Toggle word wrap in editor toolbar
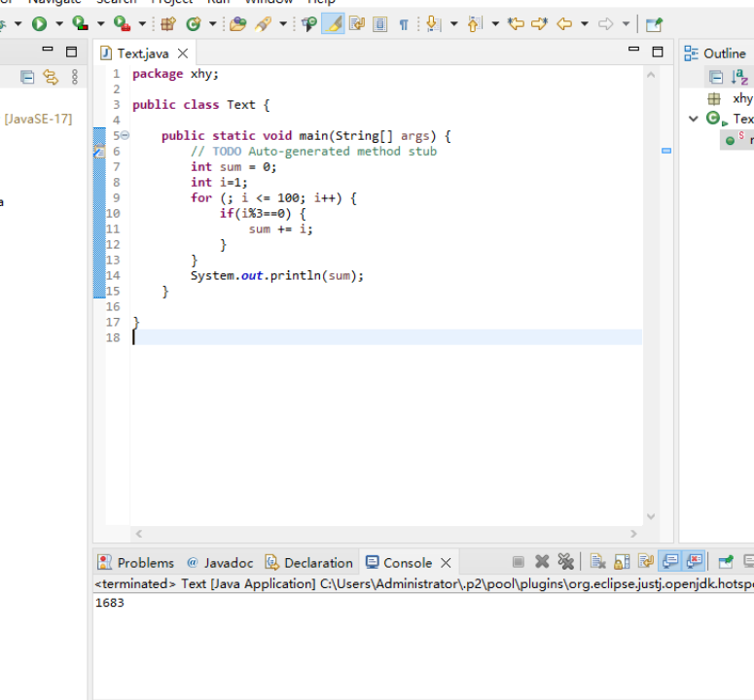This screenshot has width=754, height=700. coord(357,23)
